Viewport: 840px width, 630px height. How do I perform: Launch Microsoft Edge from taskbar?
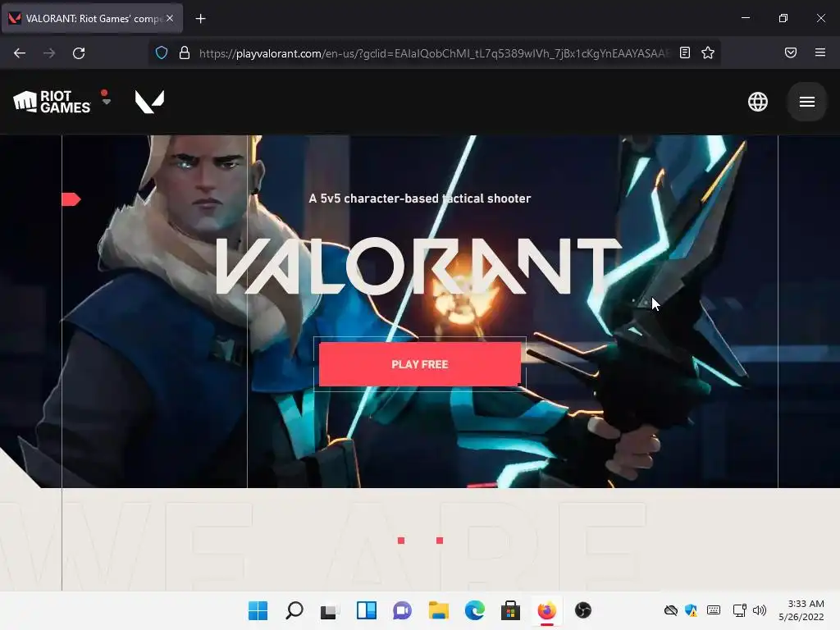point(475,610)
